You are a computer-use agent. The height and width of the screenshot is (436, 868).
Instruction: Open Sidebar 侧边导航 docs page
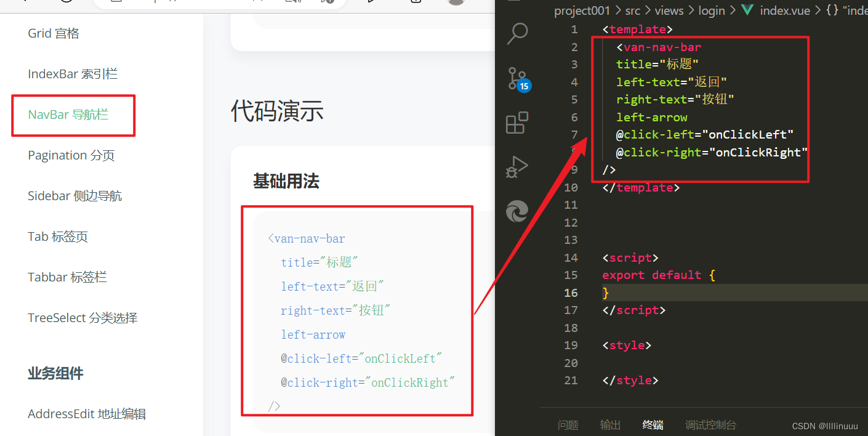pyautogui.click(x=75, y=196)
